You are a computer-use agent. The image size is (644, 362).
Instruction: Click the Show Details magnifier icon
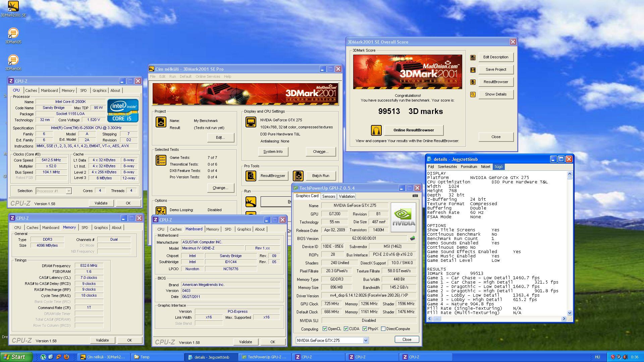(x=473, y=95)
